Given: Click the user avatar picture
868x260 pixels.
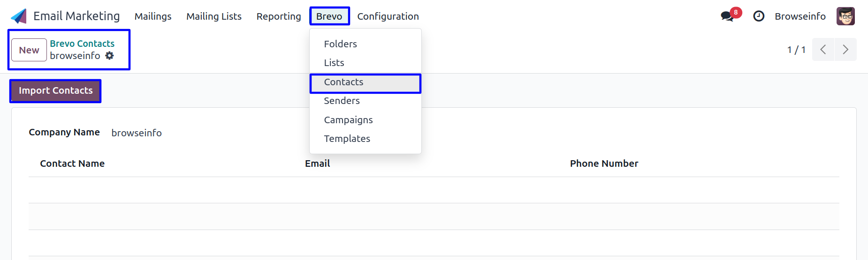Looking at the screenshot, I should tap(845, 16).
